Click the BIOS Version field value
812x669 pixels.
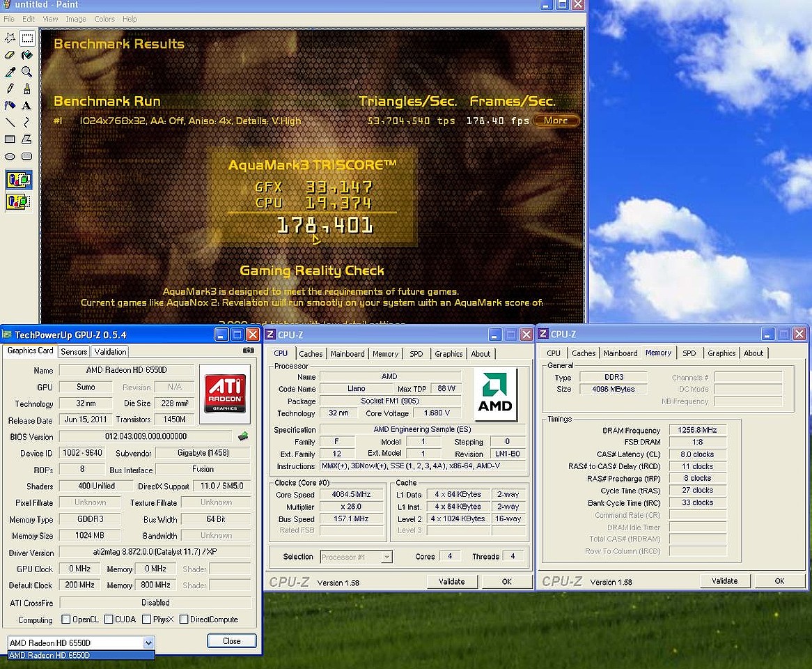pos(146,436)
